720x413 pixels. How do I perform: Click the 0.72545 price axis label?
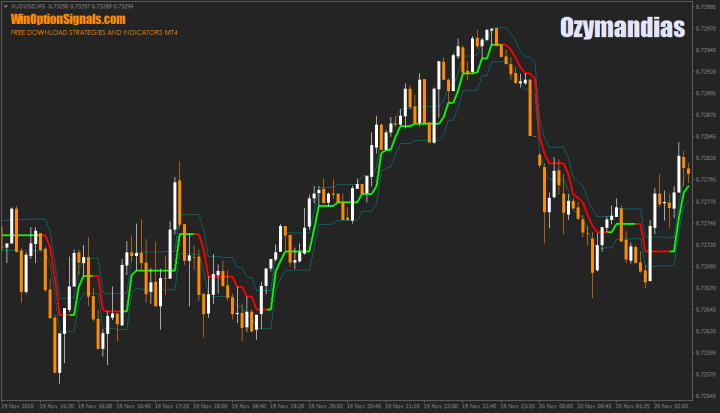(704, 395)
